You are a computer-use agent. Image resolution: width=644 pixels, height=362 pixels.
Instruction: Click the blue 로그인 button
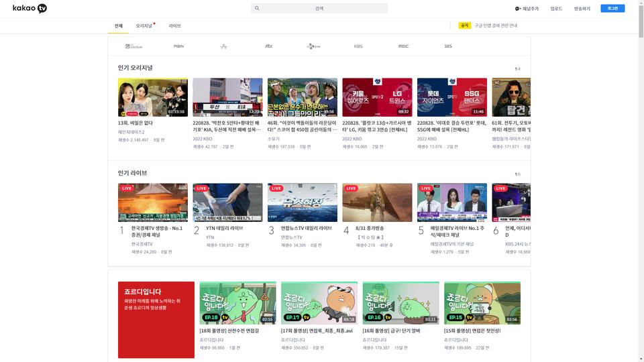click(x=612, y=8)
